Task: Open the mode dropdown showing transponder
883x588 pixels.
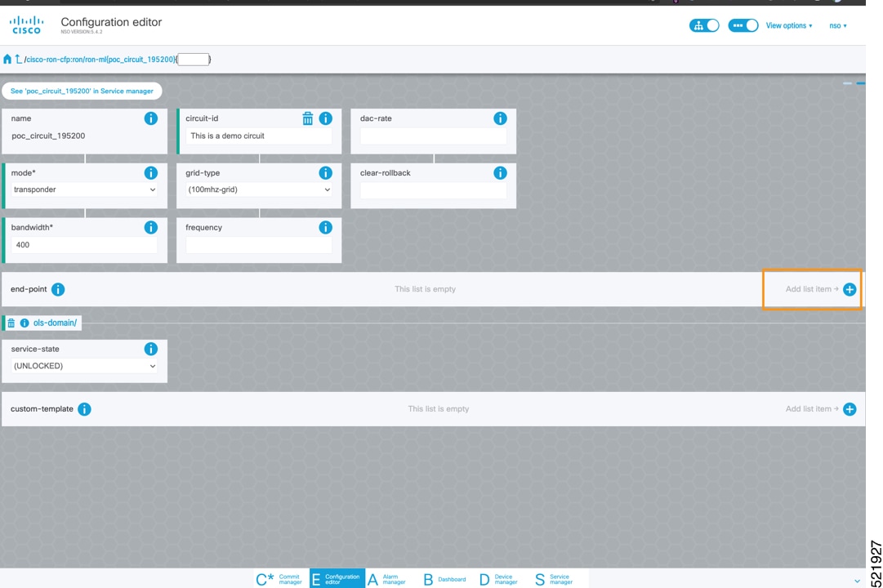Action: [x=84, y=189]
